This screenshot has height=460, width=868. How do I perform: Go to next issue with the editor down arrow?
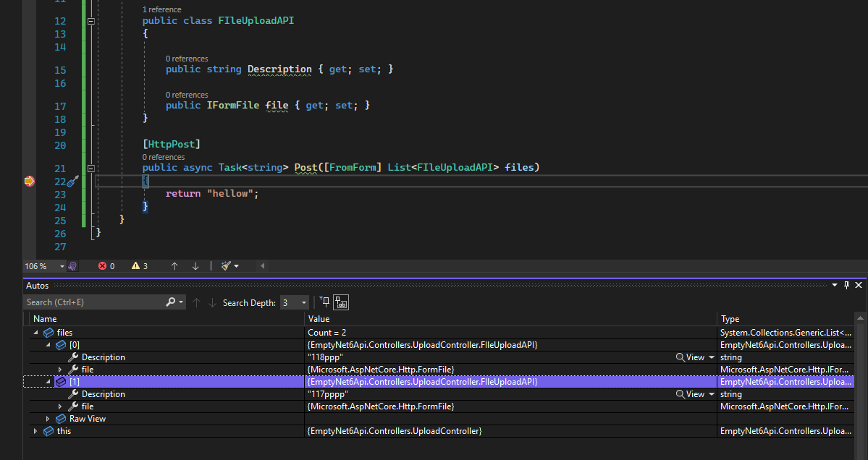[x=195, y=266]
